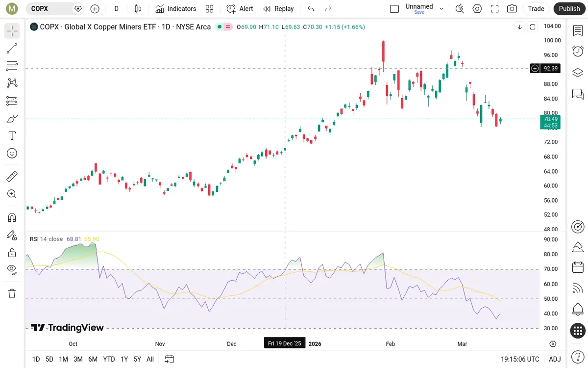Select the chart layout square icon
Viewport: 588px width, 368px height.
[394, 8]
